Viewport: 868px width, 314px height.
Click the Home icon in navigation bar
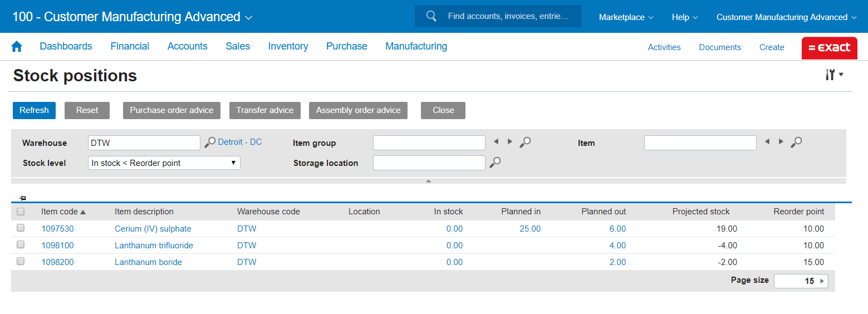click(17, 47)
